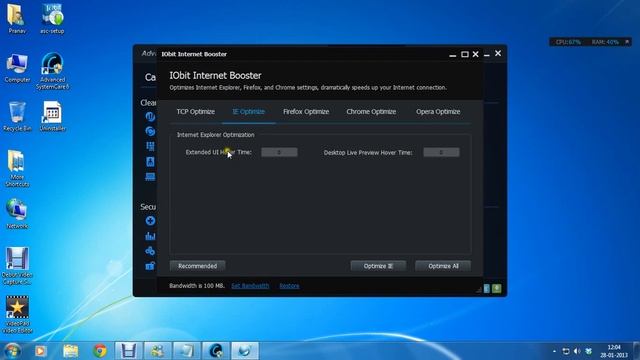Select the Recycle Bin desktop icon
Image resolution: width=640 pixels, height=360 pixels.
pos(17,116)
